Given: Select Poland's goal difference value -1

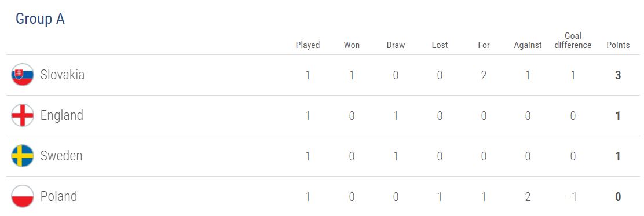Looking at the screenshot, I should tap(573, 197).
